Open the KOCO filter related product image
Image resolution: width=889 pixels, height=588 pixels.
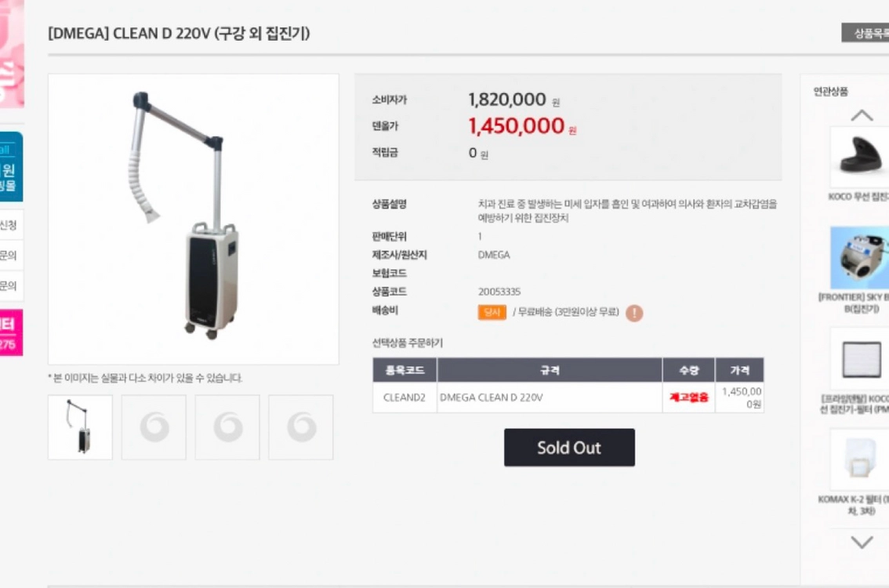tap(859, 358)
